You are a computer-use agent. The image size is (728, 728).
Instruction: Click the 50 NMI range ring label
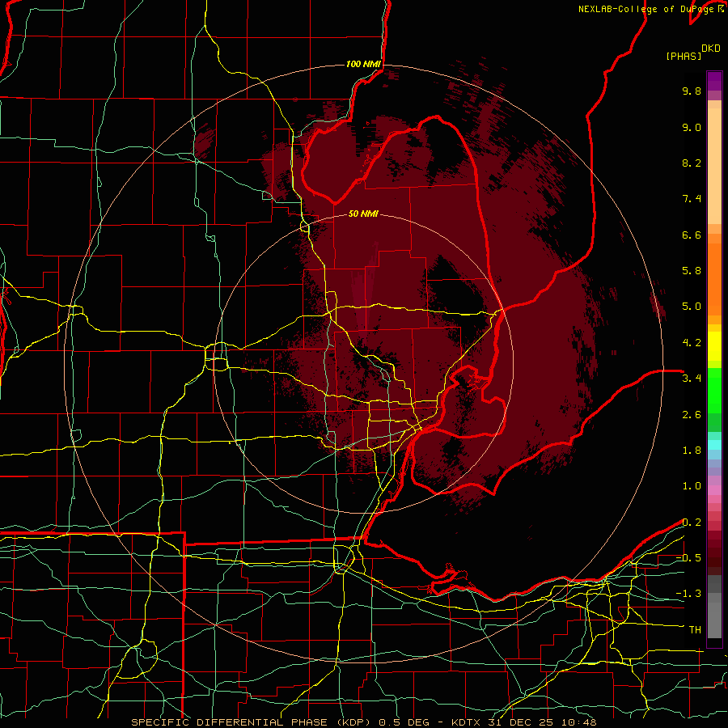tap(363, 214)
